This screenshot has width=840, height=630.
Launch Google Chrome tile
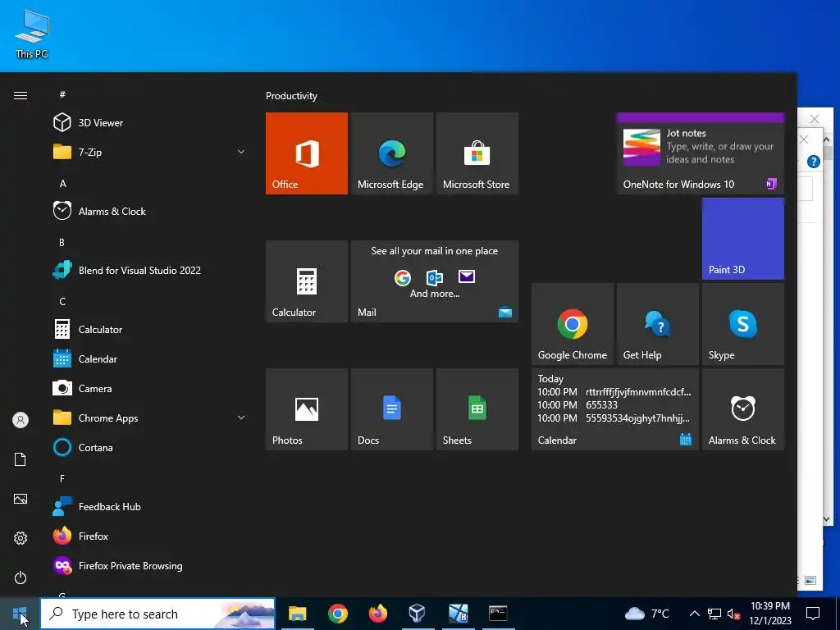pyautogui.click(x=572, y=324)
